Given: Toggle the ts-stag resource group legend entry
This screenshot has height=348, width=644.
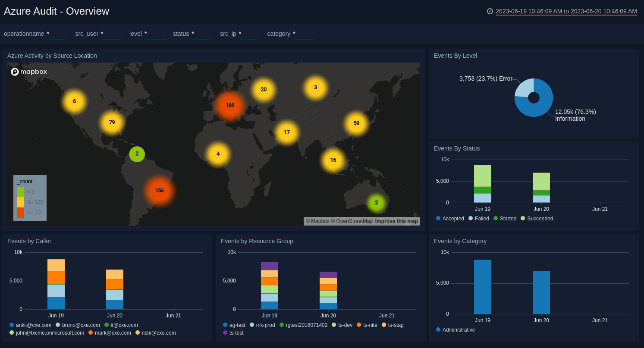Looking at the screenshot, I should 393,325.
